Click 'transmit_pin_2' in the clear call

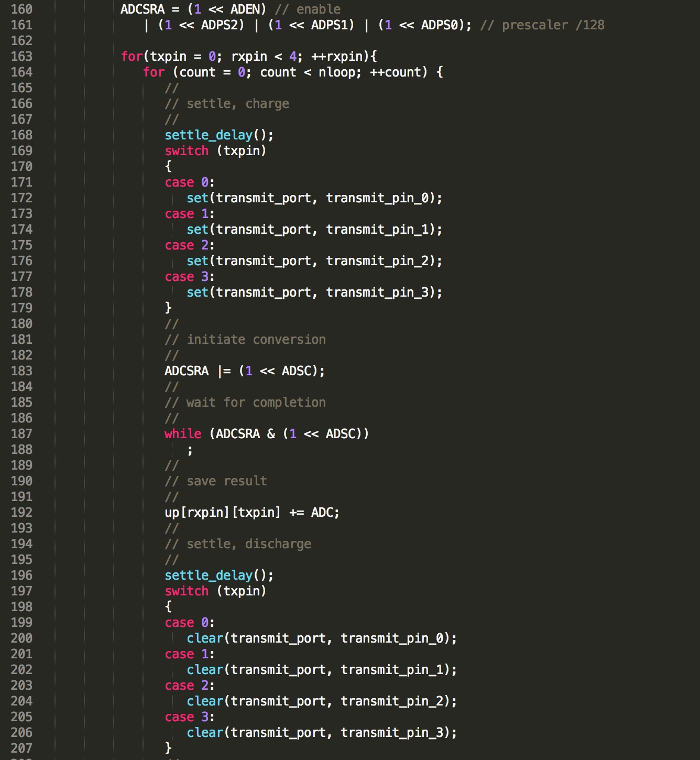[x=392, y=701]
